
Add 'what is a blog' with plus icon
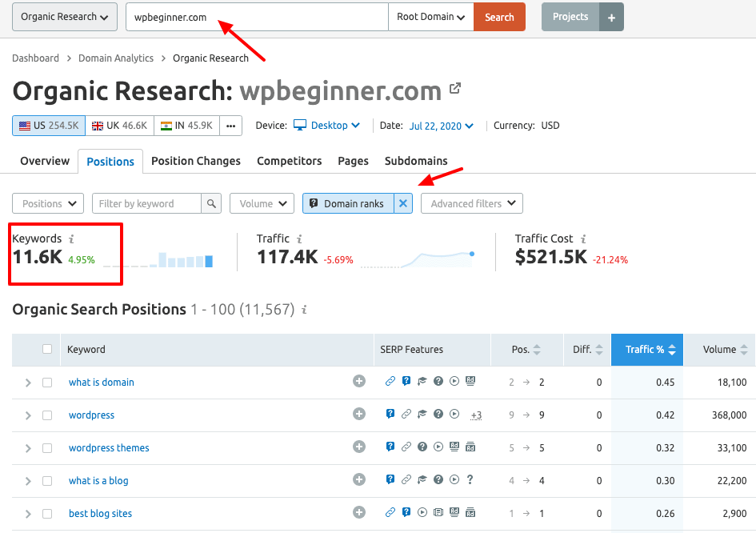coord(359,480)
